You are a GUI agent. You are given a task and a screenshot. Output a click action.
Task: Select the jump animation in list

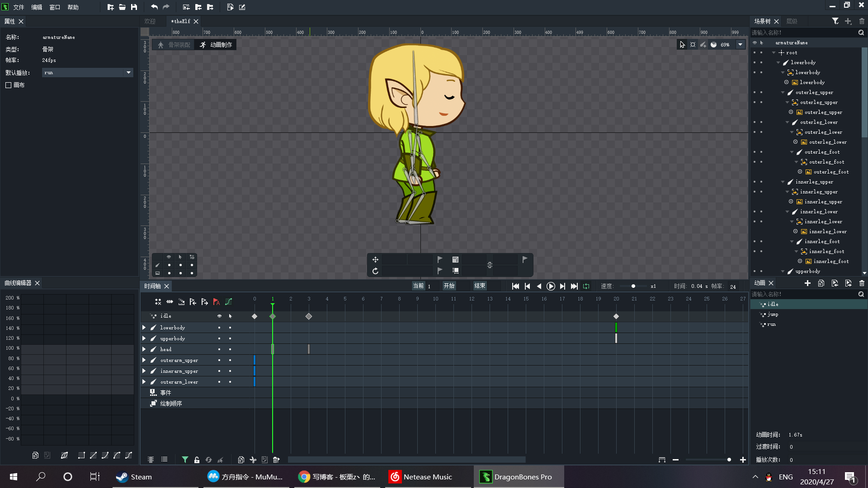point(773,314)
